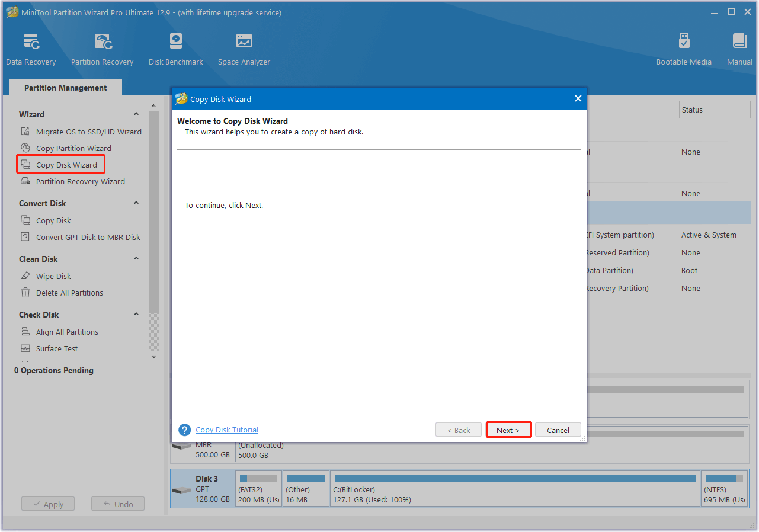Select Disk 3 (Other) 16 MB partition

[x=306, y=488]
